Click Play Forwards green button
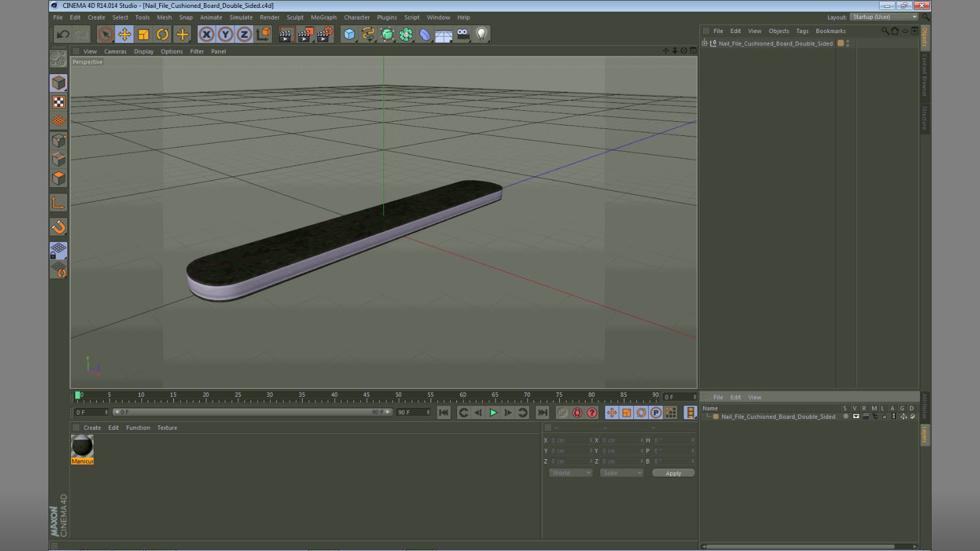 tap(493, 413)
